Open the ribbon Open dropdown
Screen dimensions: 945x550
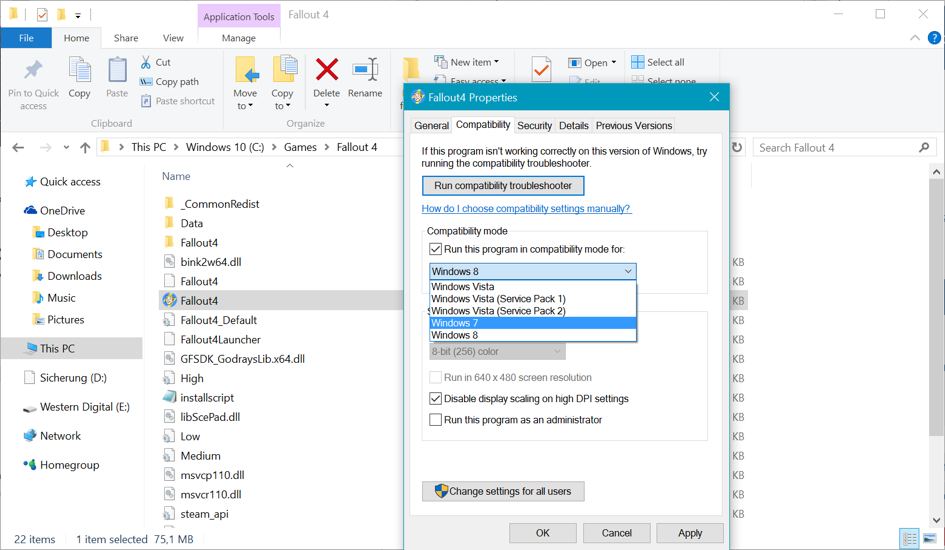click(592, 63)
